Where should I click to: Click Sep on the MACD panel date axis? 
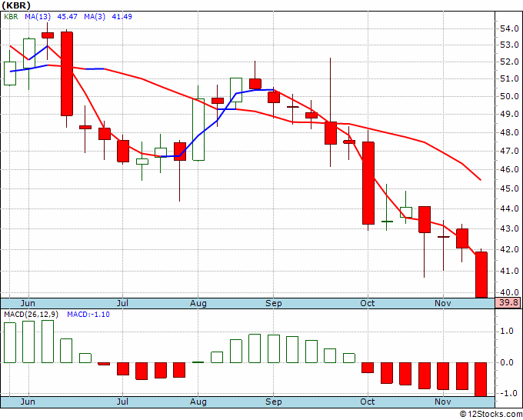(274, 402)
